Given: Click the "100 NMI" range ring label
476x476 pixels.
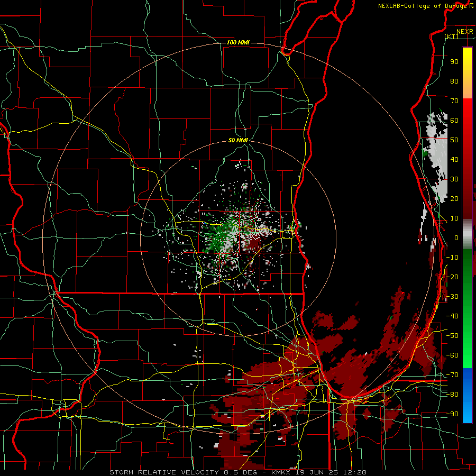Looking at the screenshot, I should point(238,42).
